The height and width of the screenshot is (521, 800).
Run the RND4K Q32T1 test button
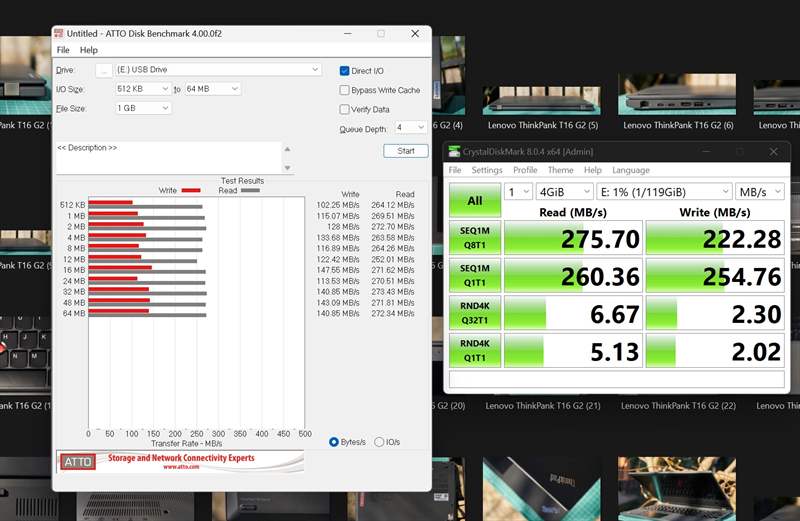tap(475, 313)
